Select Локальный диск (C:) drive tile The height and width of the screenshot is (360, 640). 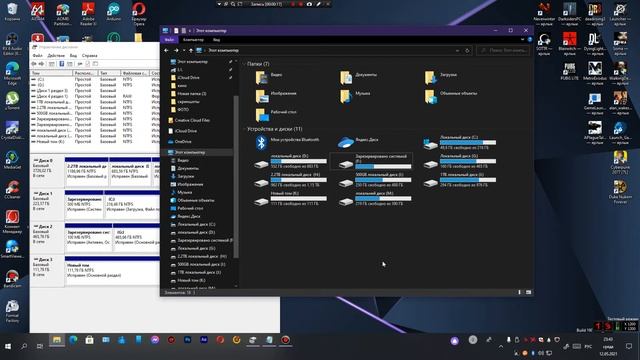pyautogui.click(x=460, y=142)
